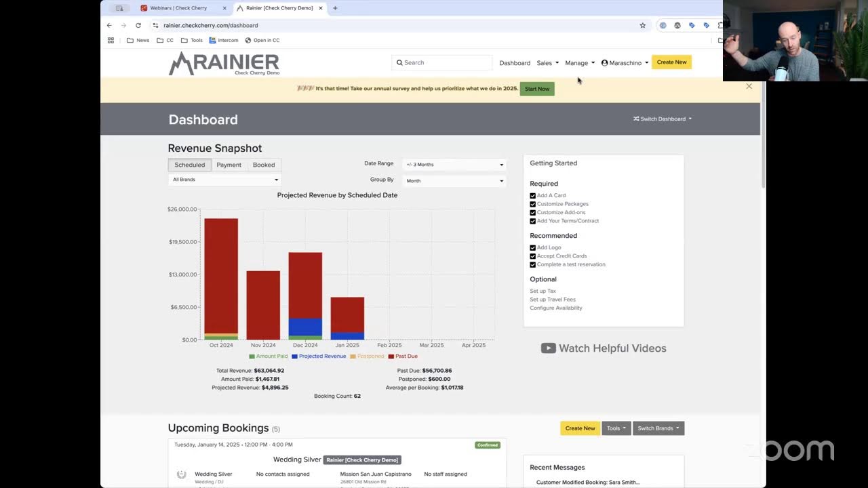Toggle the Add A Card checkbox
Image resolution: width=868 pixels, height=488 pixels.
[532, 195]
